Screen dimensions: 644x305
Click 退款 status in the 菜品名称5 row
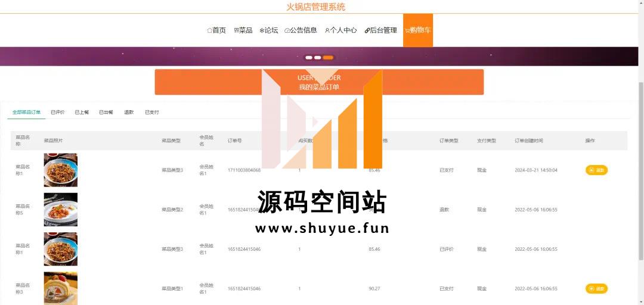(x=444, y=209)
